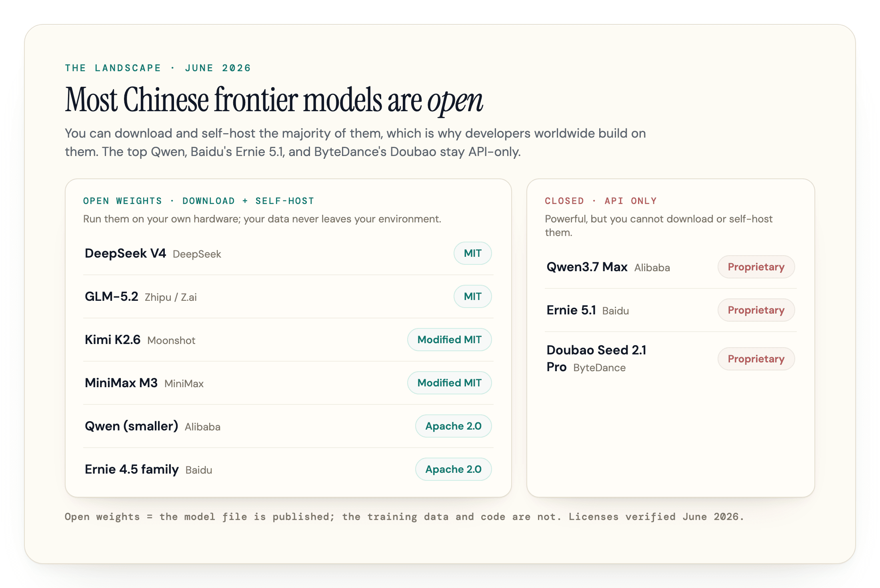
Task: Click the Moonshot vendor label
Action: point(171,340)
